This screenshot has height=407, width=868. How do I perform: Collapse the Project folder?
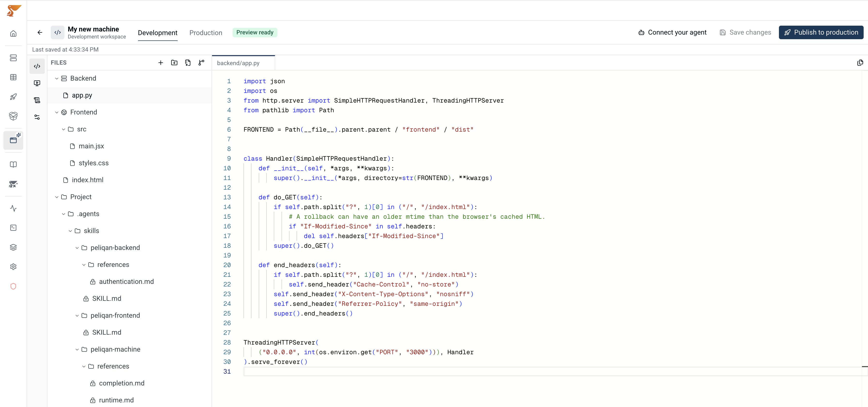point(57,197)
